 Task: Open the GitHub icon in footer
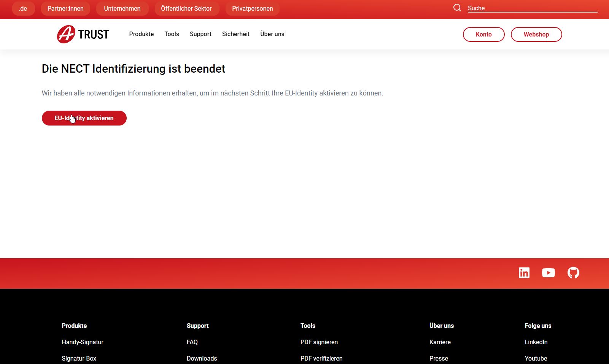pos(573,273)
